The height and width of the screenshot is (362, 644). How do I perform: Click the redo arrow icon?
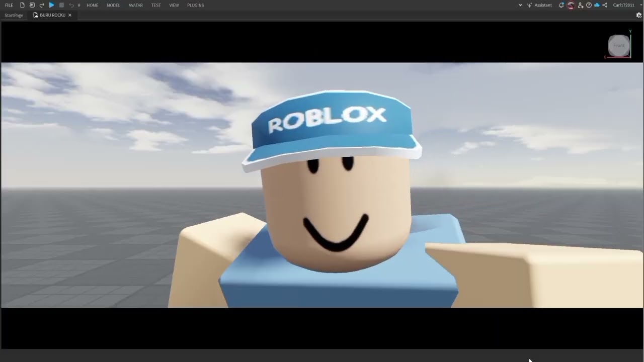(x=42, y=5)
